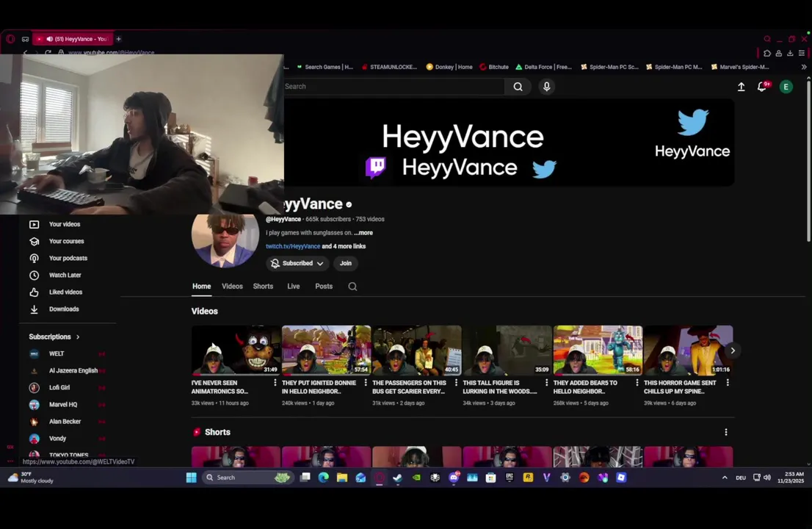The height and width of the screenshot is (529, 812).
Task: Show hidden system tray icons chevron
Action: pyautogui.click(x=725, y=478)
